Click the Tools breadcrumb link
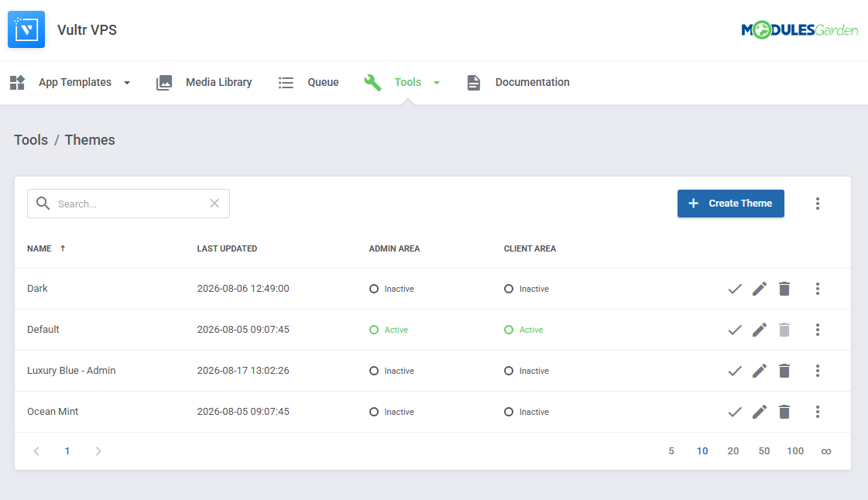The width and height of the screenshot is (868, 500). pos(31,140)
